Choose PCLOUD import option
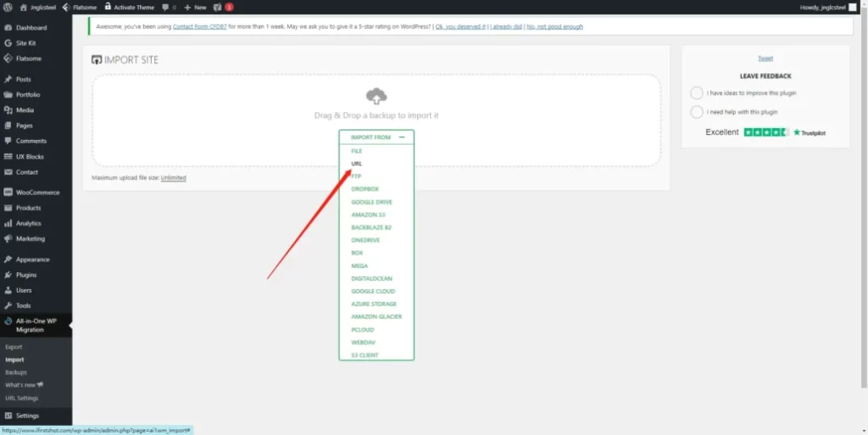Viewport: 868px width, 435px height. (x=363, y=330)
